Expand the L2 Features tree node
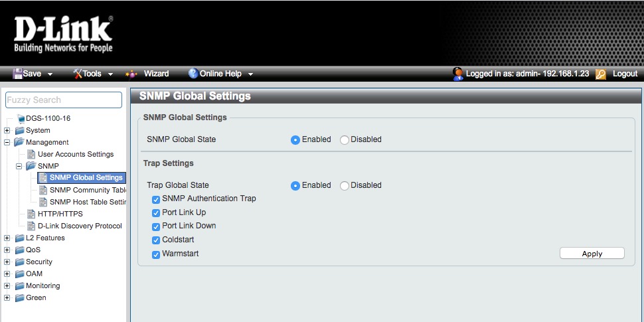Viewport: 644px width, 322px height. point(7,238)
